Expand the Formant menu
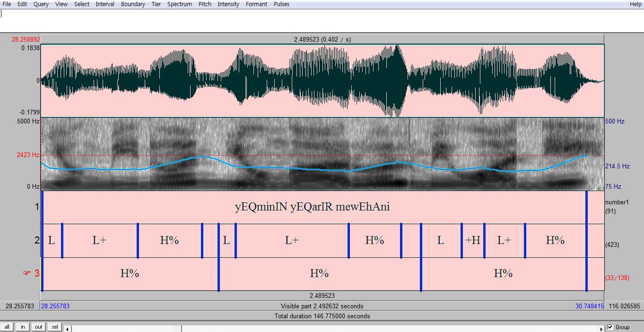 pyautogui.click(x=256, y=4)
